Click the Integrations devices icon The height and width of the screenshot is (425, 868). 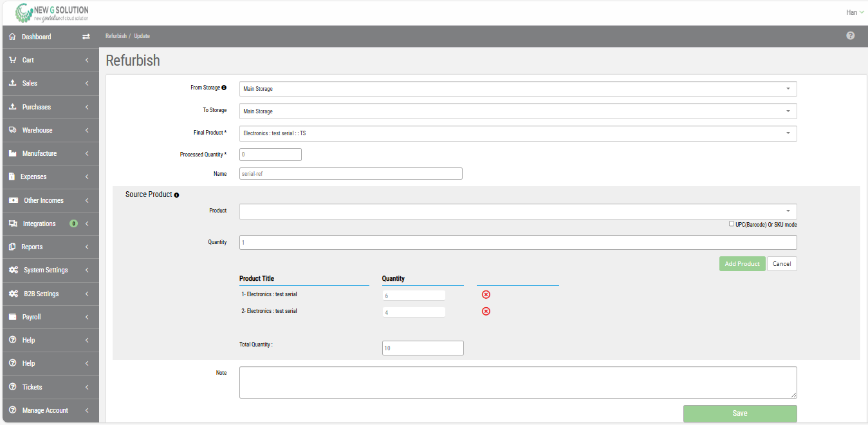coord(13,223)
